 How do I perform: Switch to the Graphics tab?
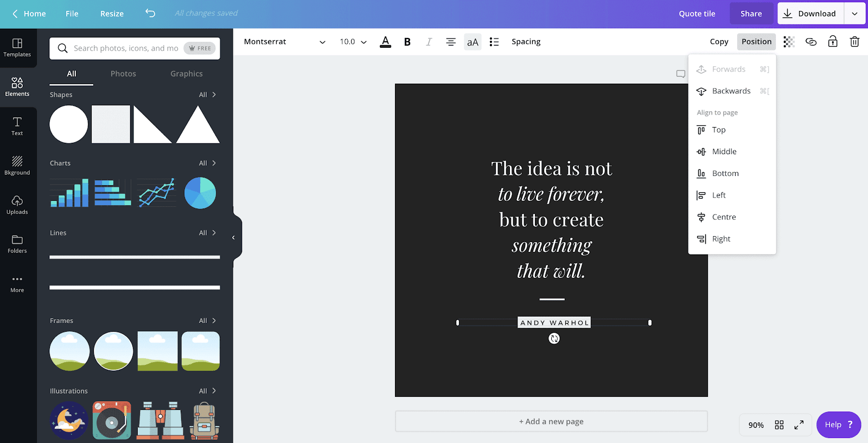pyautogui.click(x=187, y=74)
